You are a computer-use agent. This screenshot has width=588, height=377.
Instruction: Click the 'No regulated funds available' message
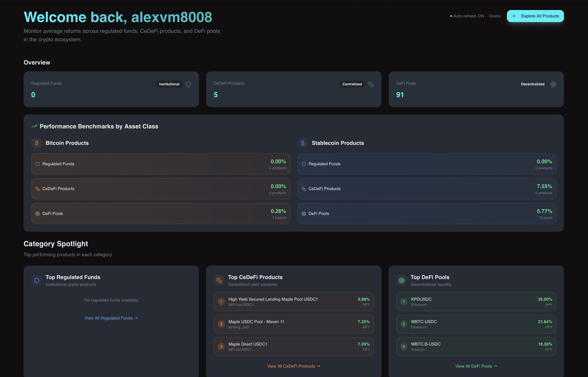point(111,300)
